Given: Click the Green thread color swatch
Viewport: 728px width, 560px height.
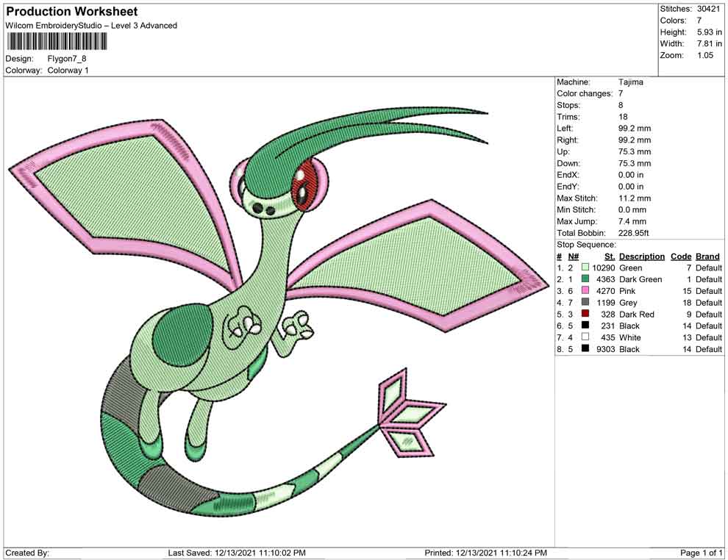Looking at the screenshot, I should (x=585, y=268).
